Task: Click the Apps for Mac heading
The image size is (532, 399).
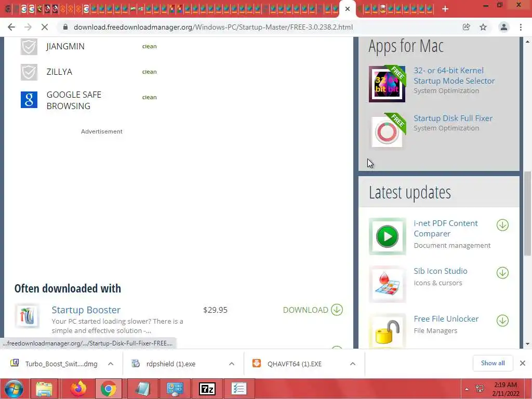Action: click(406, 46)
